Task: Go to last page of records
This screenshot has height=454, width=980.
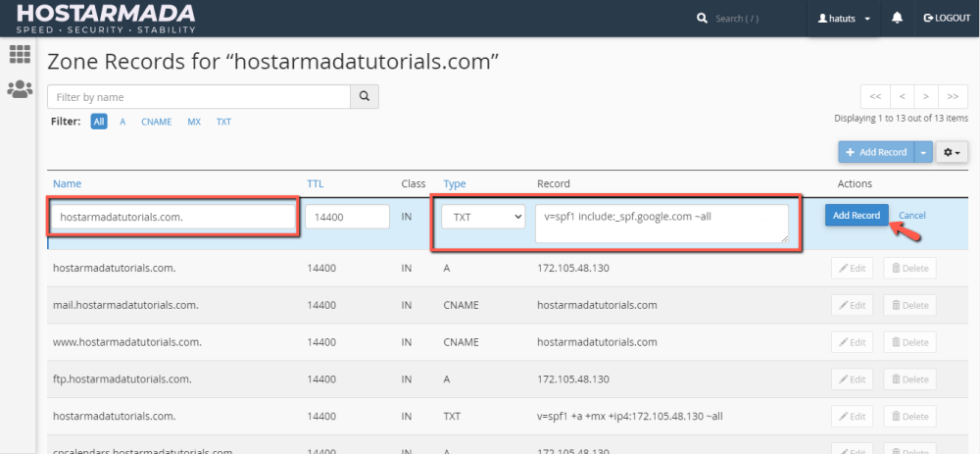Action: pyautogui.click(x=954, y=97)
